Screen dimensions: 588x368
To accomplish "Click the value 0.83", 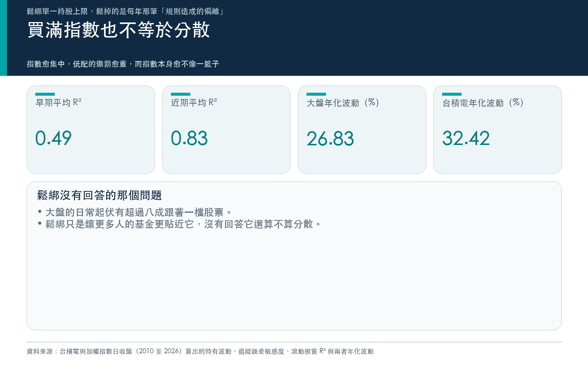I will (189, 138).
